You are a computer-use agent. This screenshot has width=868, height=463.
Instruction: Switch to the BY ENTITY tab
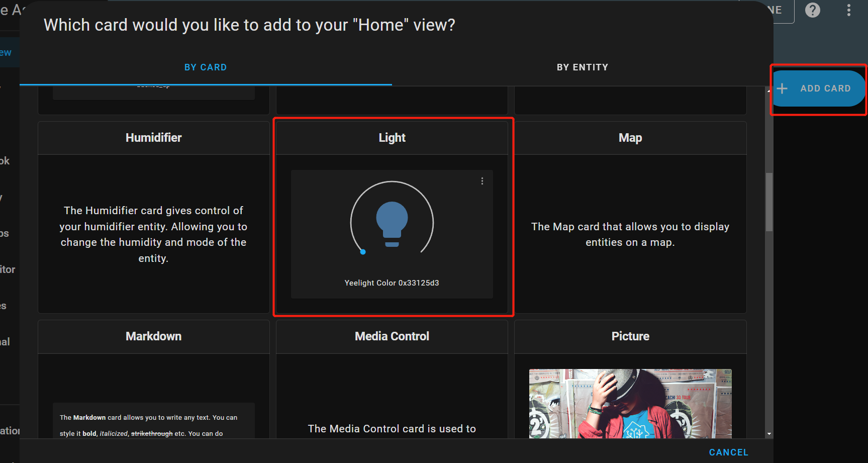pos(583,67)
